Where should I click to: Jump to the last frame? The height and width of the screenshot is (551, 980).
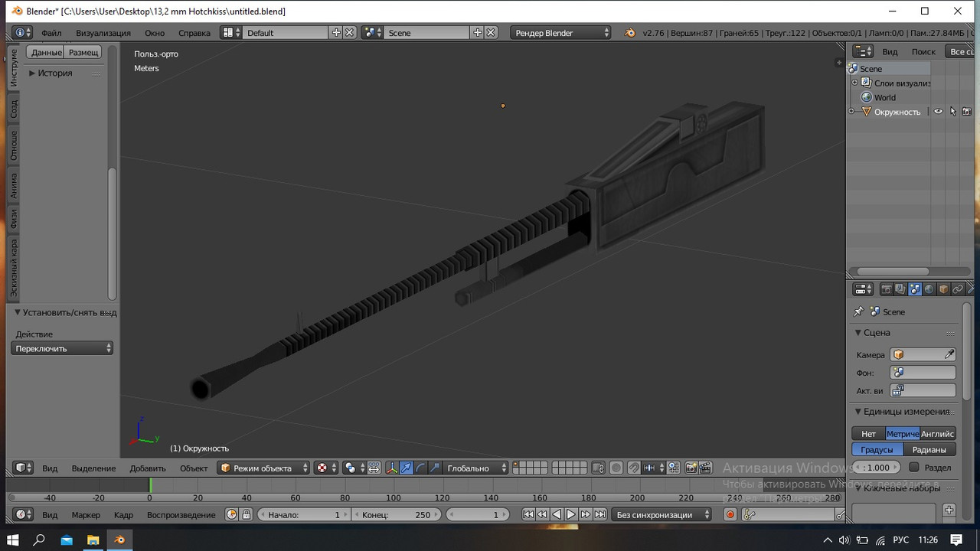600,515
